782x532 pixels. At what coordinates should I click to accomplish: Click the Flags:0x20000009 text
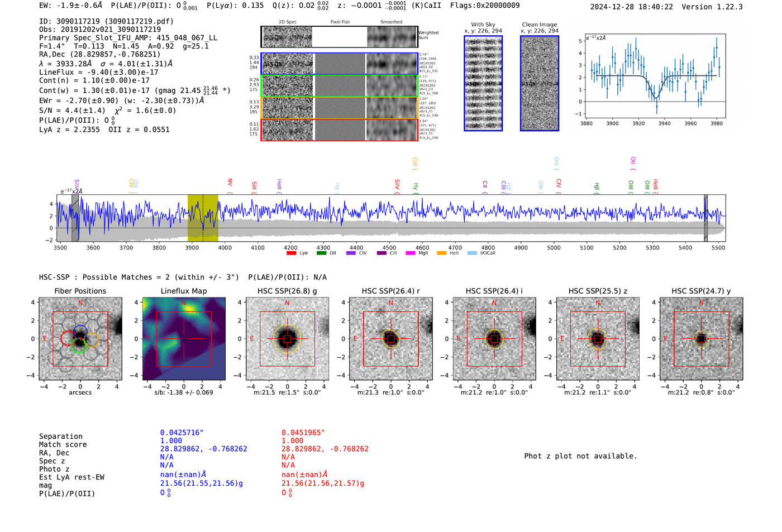pyautogui.click(x=485, y=6)
